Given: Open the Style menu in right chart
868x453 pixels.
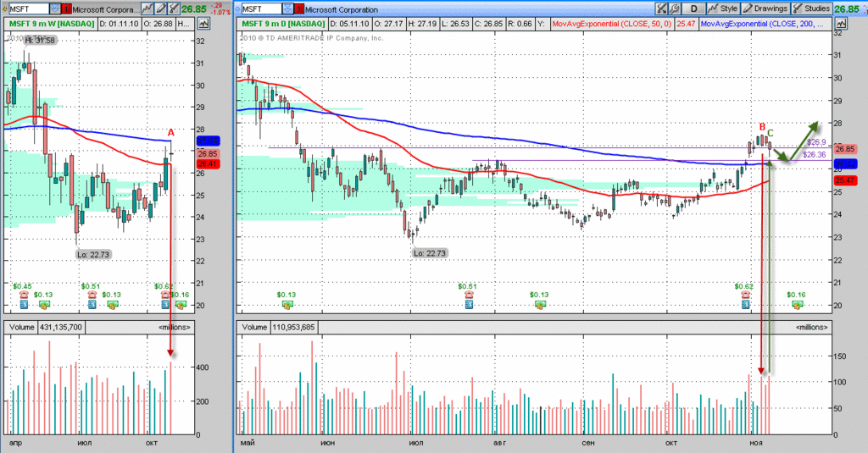Looking at the screenshot, I should 722,8.
